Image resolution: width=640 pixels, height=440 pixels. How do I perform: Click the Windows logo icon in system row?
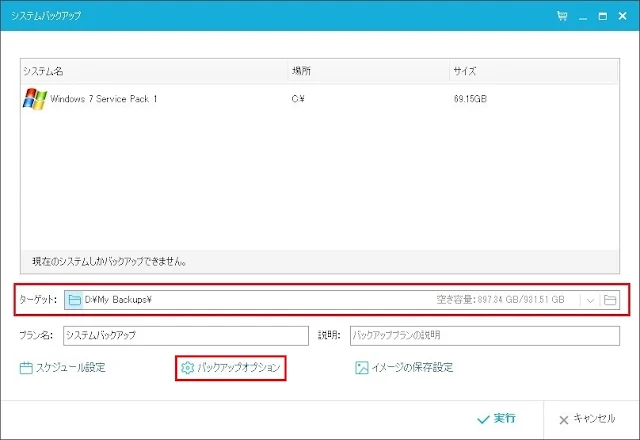35,99
